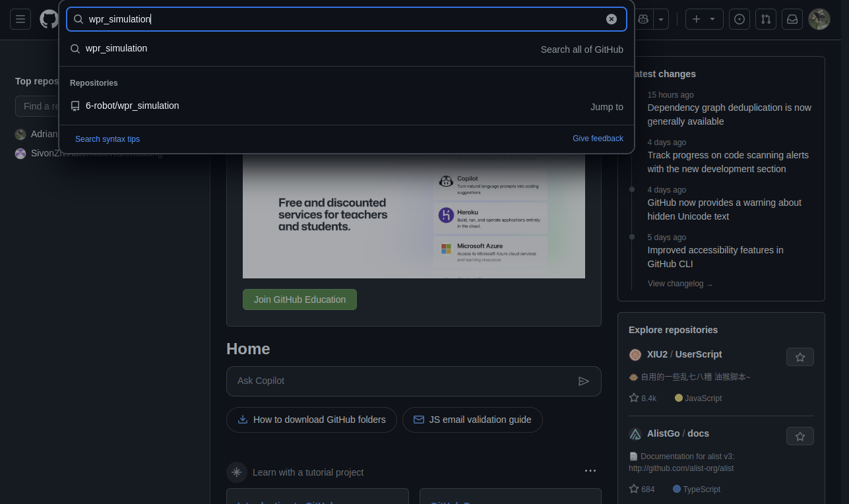View 8.4k stars of UserScript
The width and height of the screenshot is (849, 504).
(643, 398)
